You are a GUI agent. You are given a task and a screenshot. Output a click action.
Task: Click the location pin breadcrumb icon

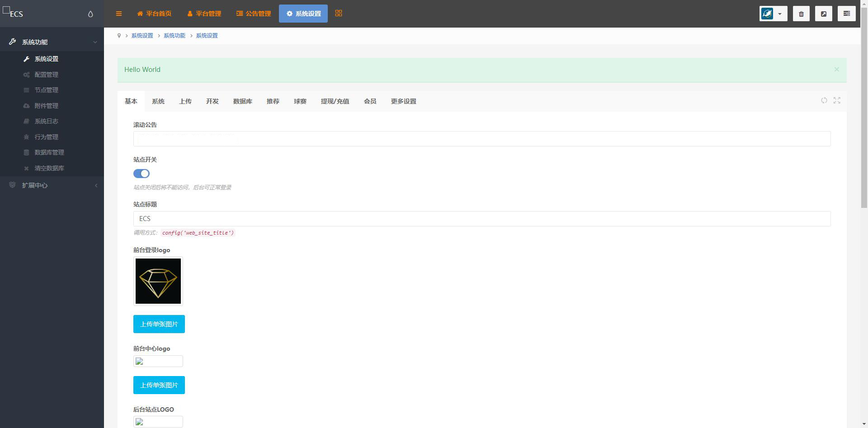click(119, 36)
